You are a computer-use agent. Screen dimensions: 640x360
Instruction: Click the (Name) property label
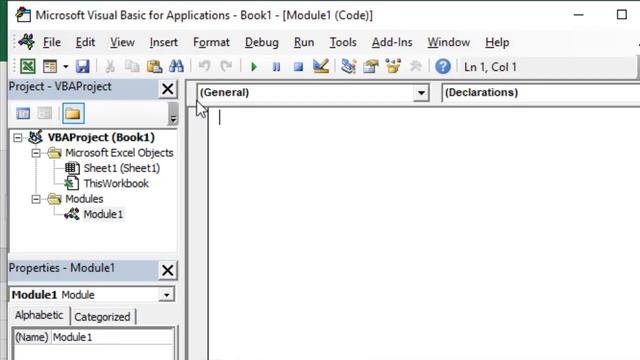click(32, 337)
